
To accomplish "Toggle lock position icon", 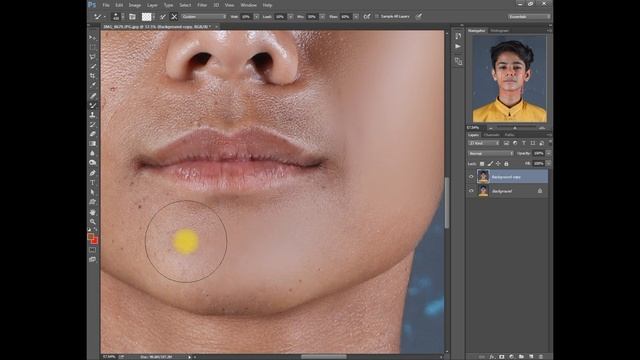I will (498, 164).
